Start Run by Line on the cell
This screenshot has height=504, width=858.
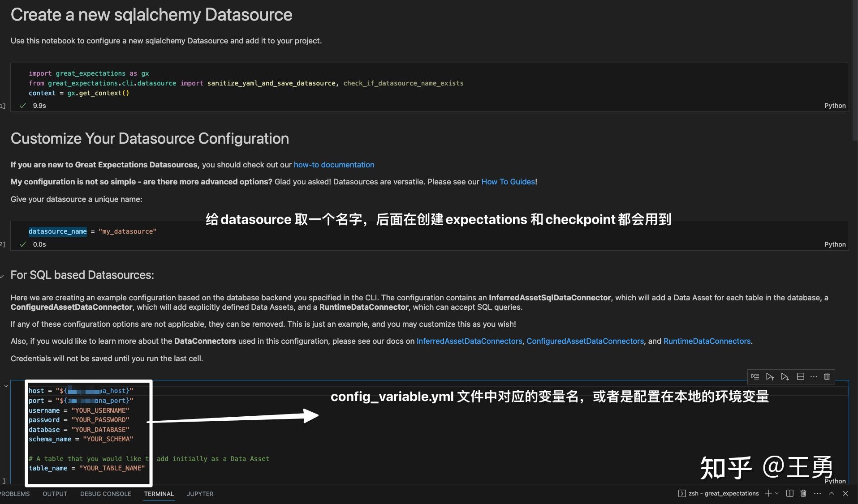click(756, 376)
